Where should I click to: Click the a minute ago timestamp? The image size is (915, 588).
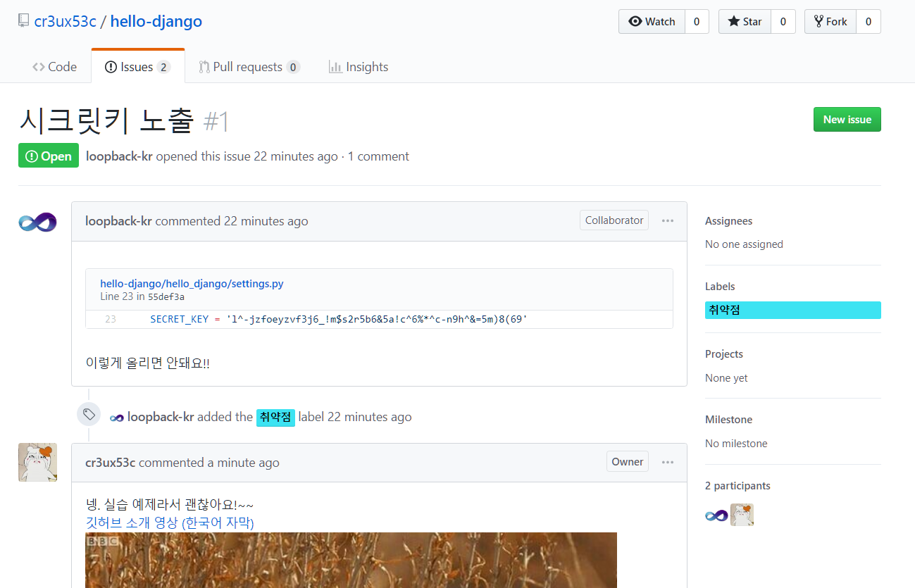(243, 463)
